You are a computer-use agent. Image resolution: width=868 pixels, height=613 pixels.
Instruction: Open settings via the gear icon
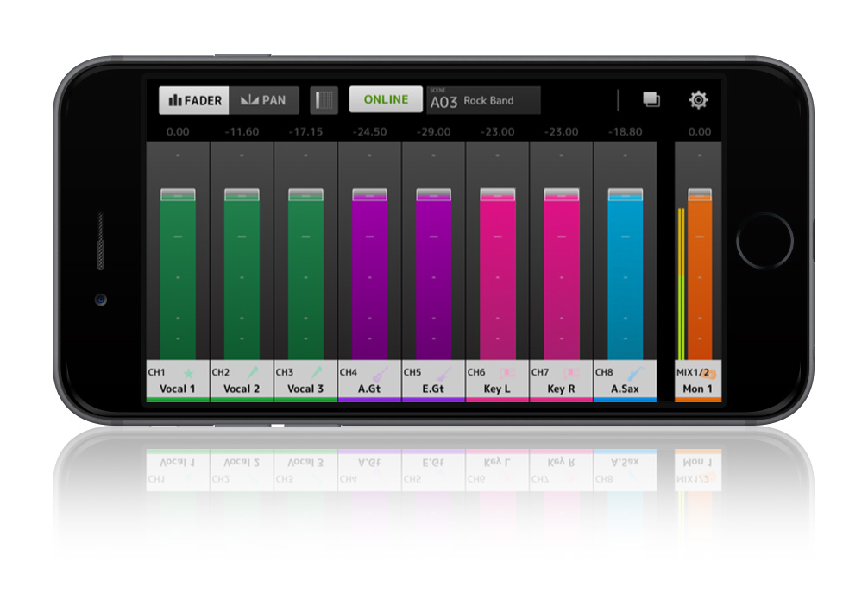pyautogui.click(x=698, y=100)
